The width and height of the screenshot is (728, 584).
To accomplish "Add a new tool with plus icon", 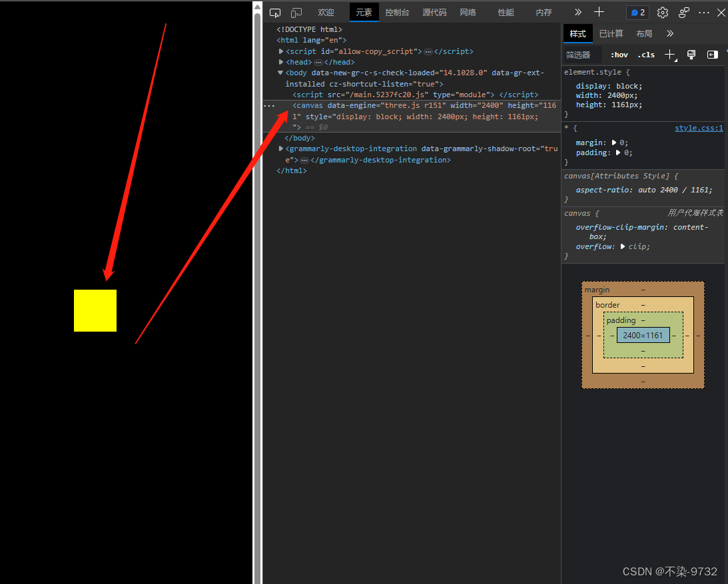I will [599, 12].
